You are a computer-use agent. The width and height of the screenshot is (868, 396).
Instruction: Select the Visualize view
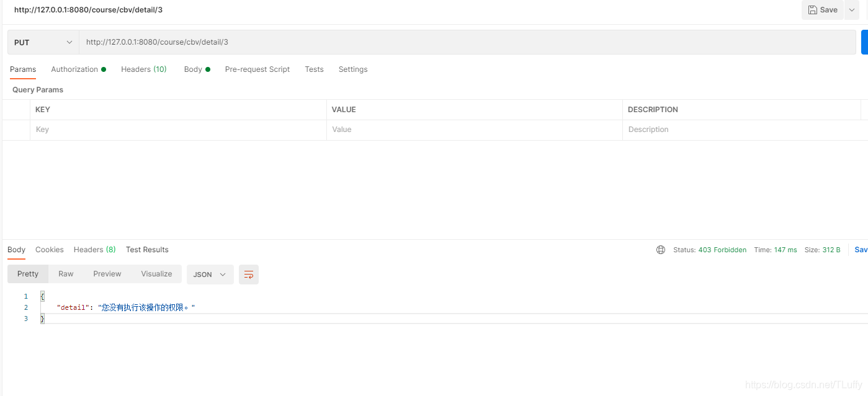156,274
